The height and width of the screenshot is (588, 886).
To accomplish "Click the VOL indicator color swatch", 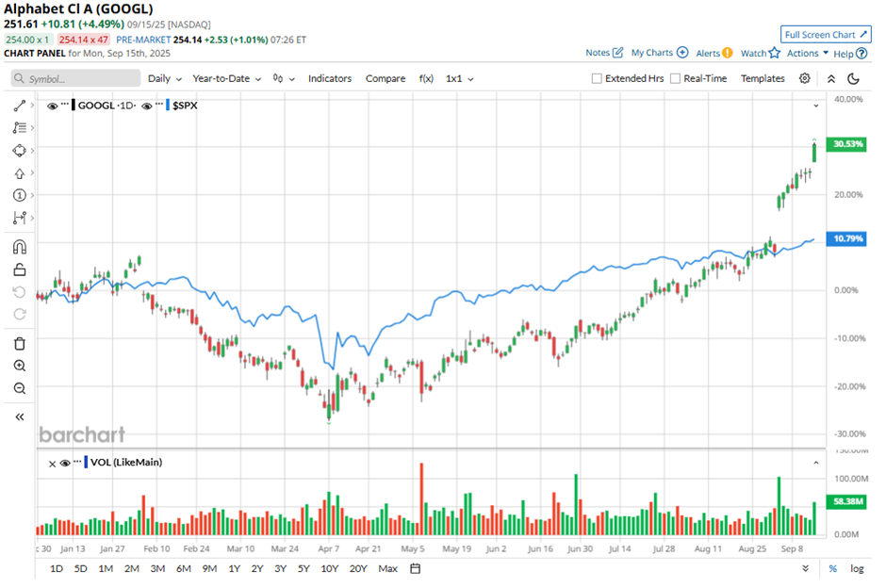I will point(86,462).
